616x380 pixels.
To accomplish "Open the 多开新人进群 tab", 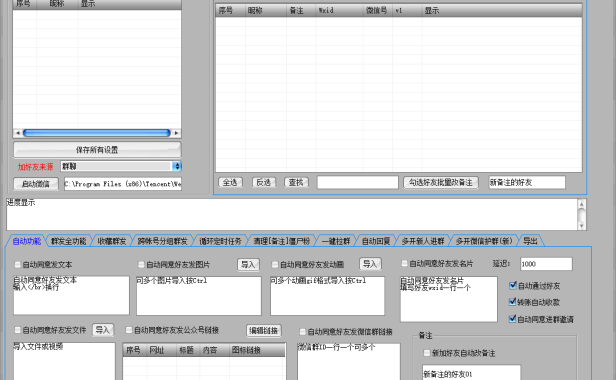I will pyautogui.click(x=423, y=241).
